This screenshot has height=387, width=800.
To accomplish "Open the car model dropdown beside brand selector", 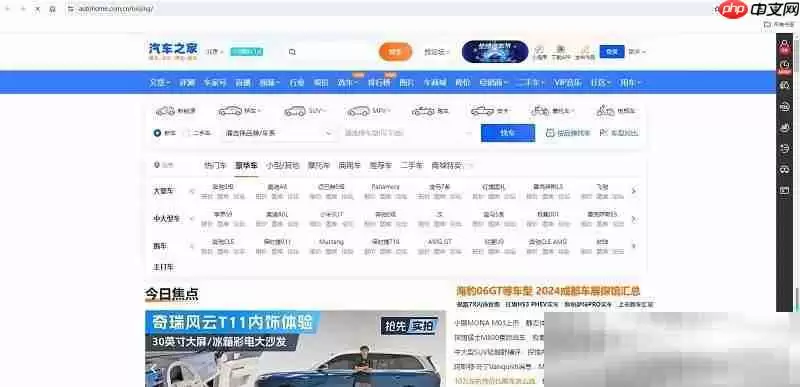I will click(408, 133).
